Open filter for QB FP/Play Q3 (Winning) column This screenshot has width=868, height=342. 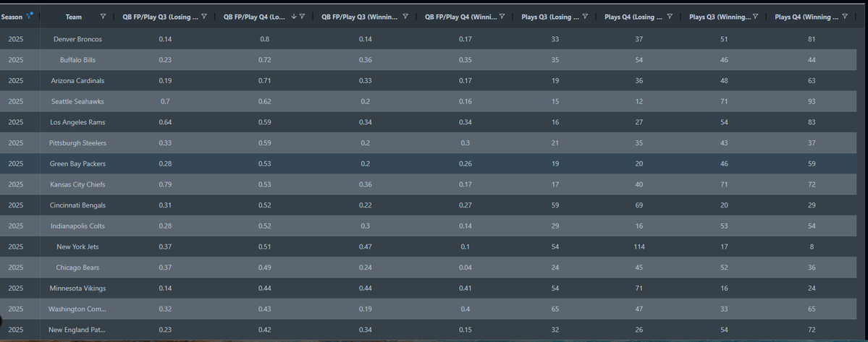click(x=406, y=17)
